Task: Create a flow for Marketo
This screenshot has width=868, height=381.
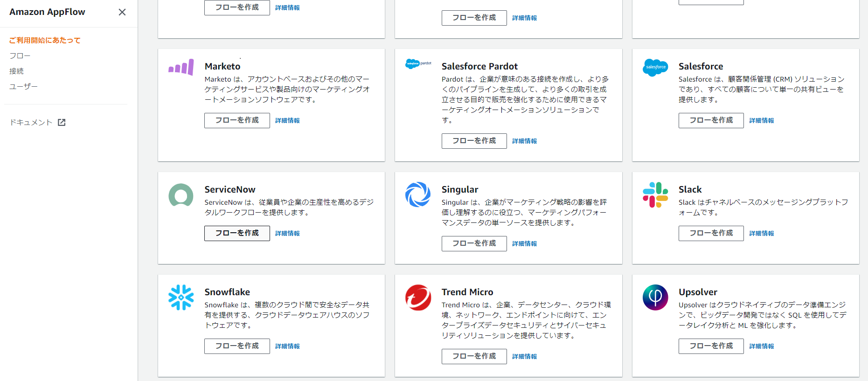Action: 237,120
